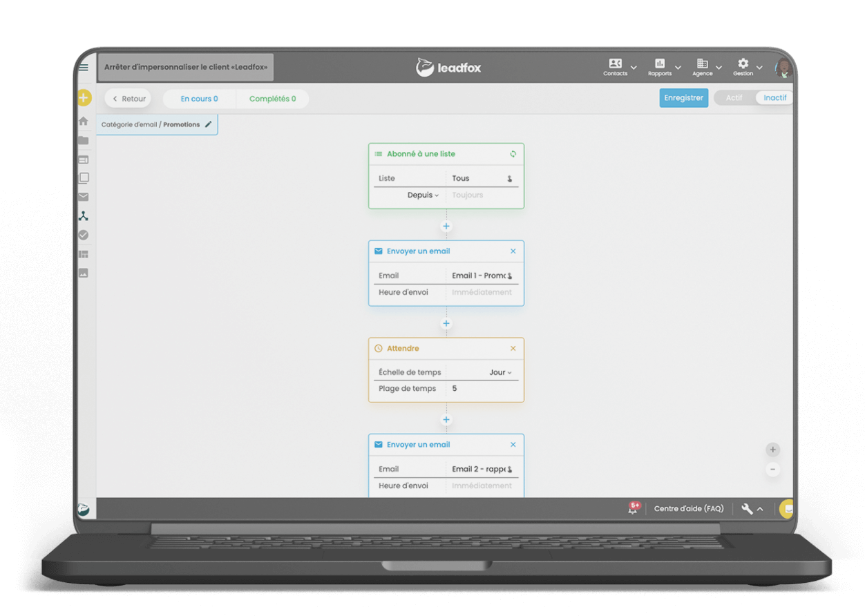Zoom out the canvas with minus button

(773, 470)
